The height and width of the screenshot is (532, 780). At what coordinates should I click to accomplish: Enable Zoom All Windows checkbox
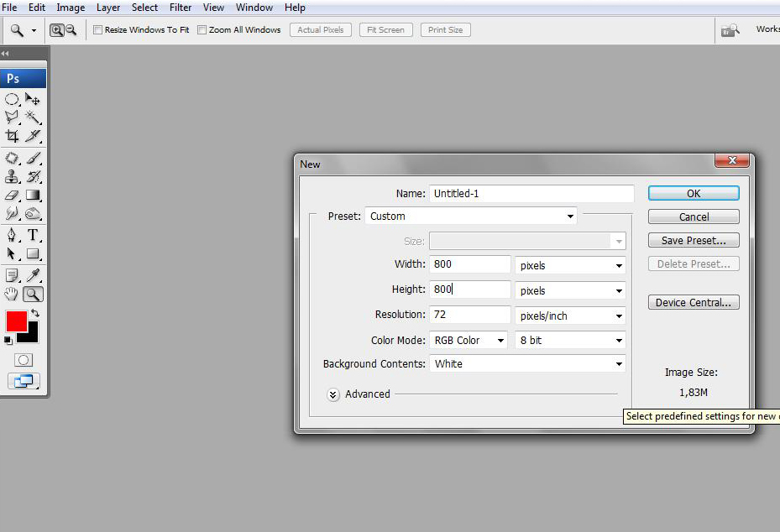click(x=202, y=30)
